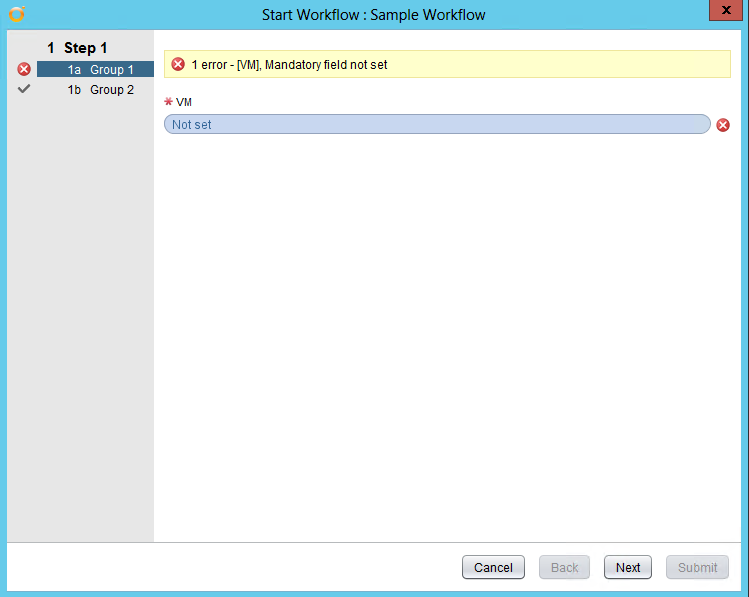Go to the next page with Next
Image resolution: width=749 pixels, height=597 pixels.
(x=628, y=567)
